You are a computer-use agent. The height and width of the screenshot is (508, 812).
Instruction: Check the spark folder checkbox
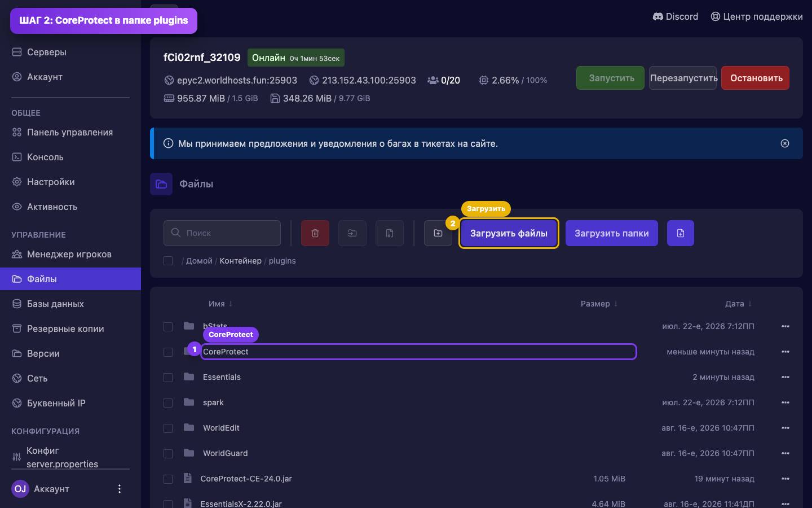[168, 403]
